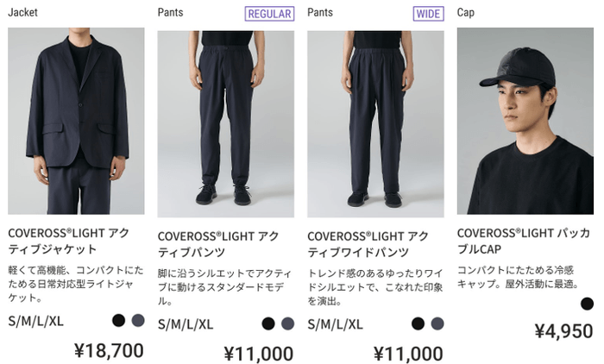Pick black swatch for Active Wide Pants
Screen dimensions: 604x364
click(418, 323)
